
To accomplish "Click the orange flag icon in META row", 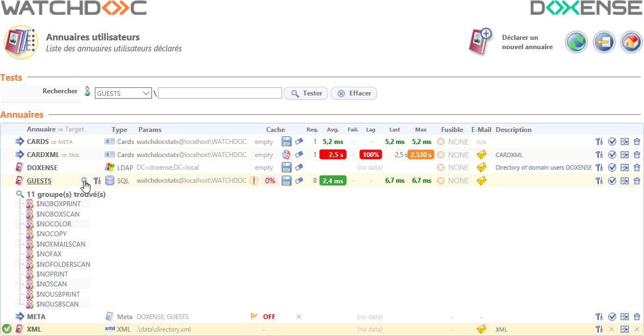I will [254, 316].
